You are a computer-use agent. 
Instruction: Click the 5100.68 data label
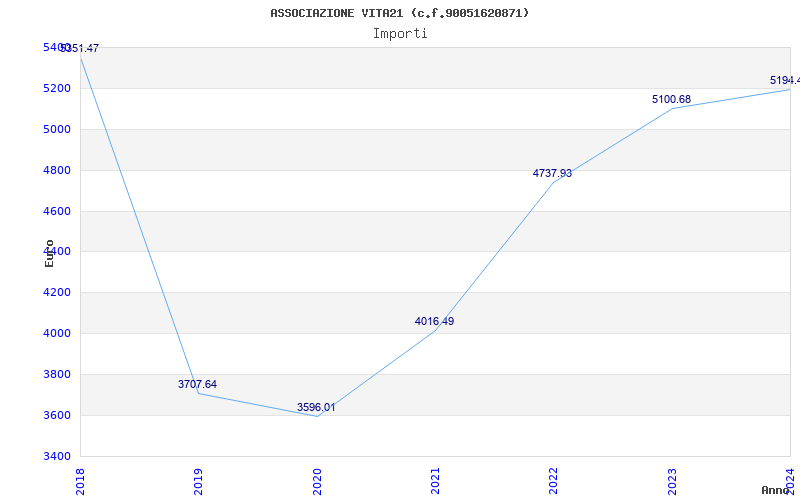tap(671, 99)
